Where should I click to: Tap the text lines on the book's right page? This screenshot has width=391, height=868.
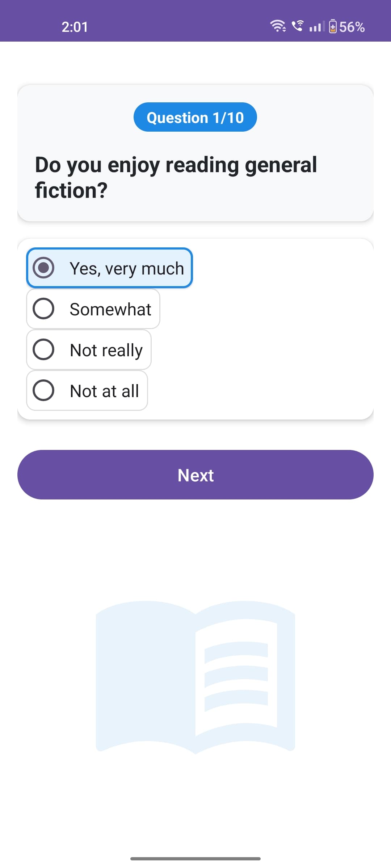(236, 676)
